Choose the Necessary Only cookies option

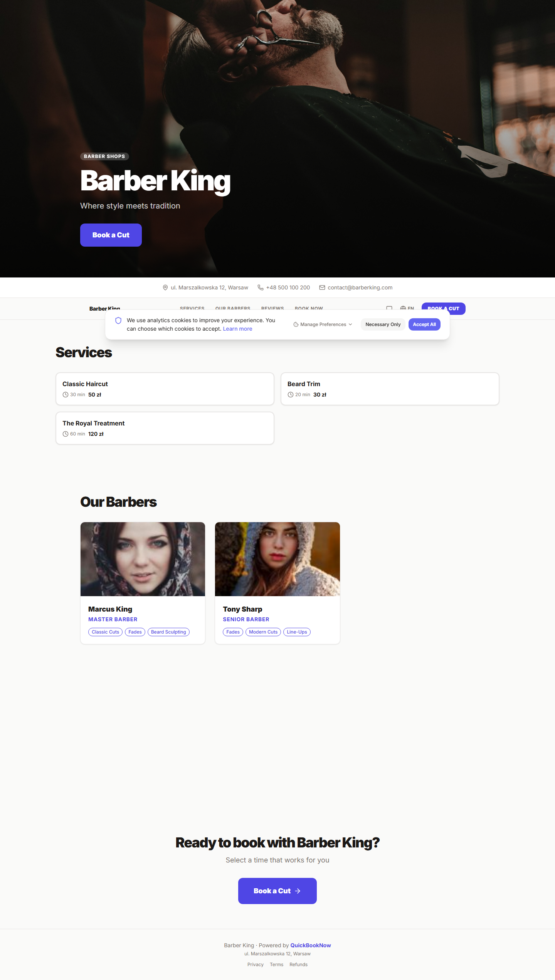coord(383,324)
